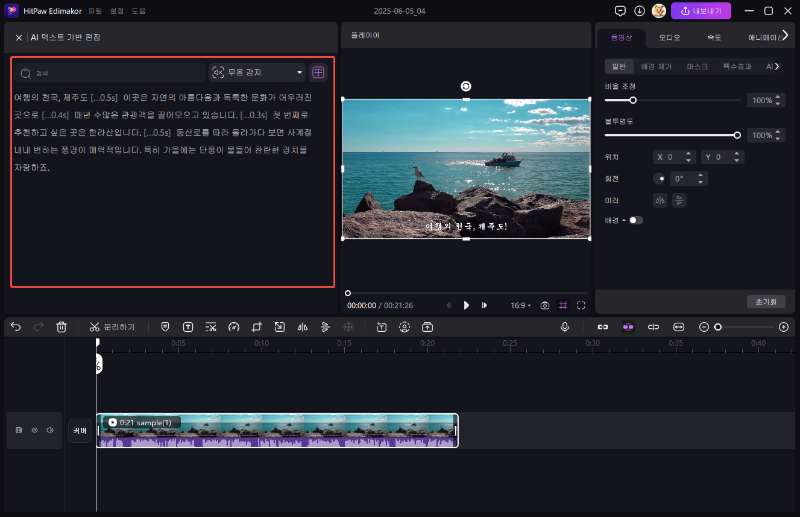The width and height of the screenshot is (800, 517).
Task: Toggle the link clips icon left of snap
Action: click(x=603, y=327)
